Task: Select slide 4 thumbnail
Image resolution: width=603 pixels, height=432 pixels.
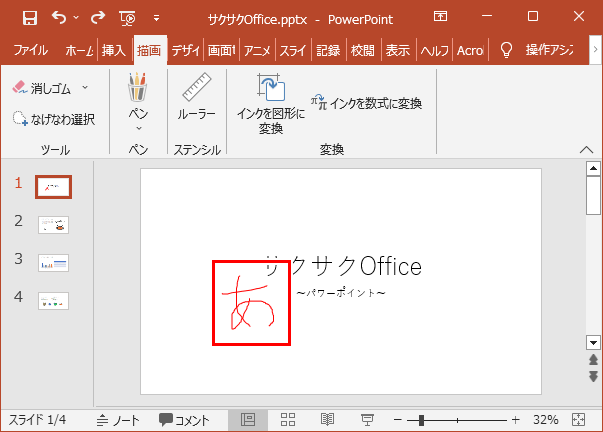Action: pyautogui.click(x=53, y=301)
